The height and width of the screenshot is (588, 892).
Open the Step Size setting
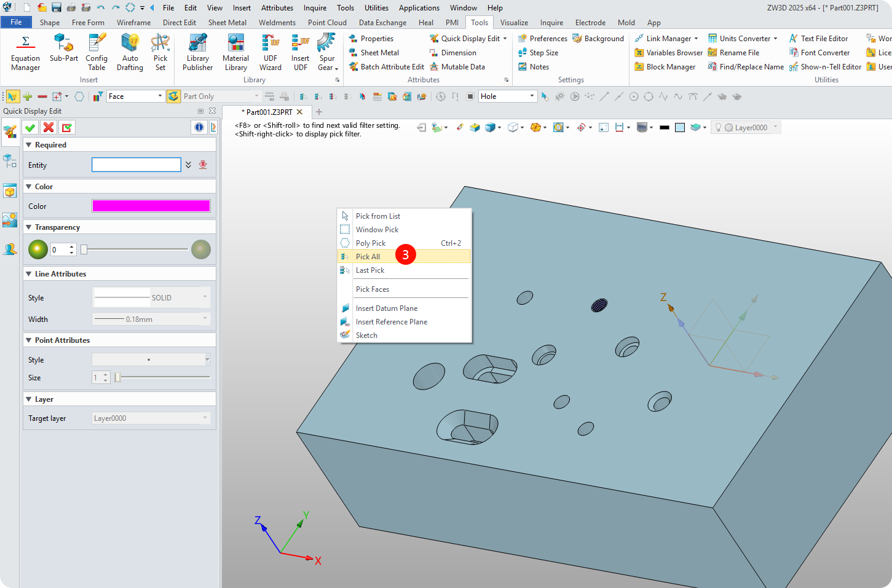(x=538, y=53)
